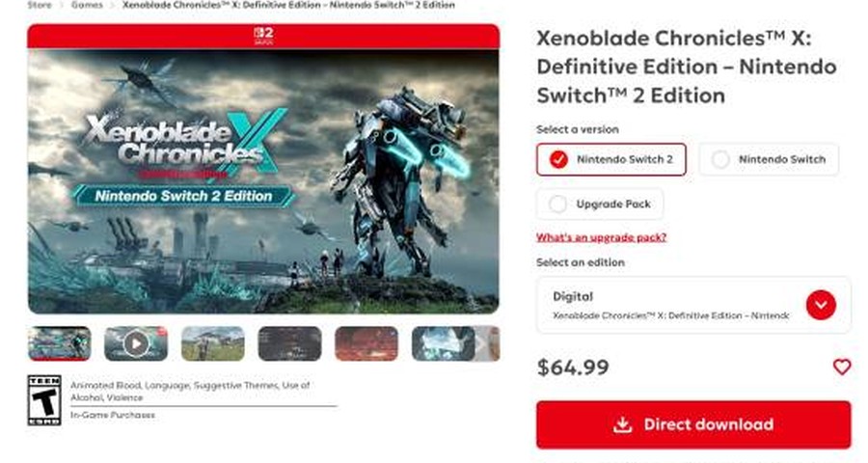868x463 pixels.
Task: Select the first key art thumbnail
Action: point(59,344)
